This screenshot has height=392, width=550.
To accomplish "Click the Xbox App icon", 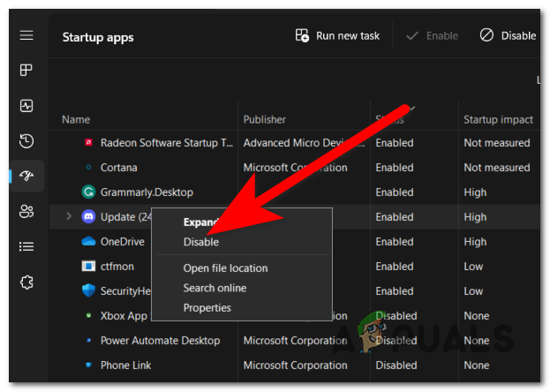I will tap(89, 315).
